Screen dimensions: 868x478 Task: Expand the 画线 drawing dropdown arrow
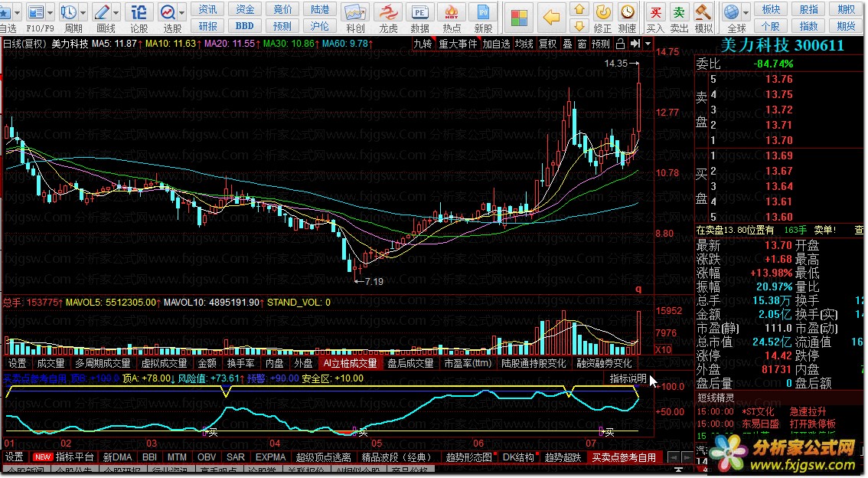(x=116, y=11)
